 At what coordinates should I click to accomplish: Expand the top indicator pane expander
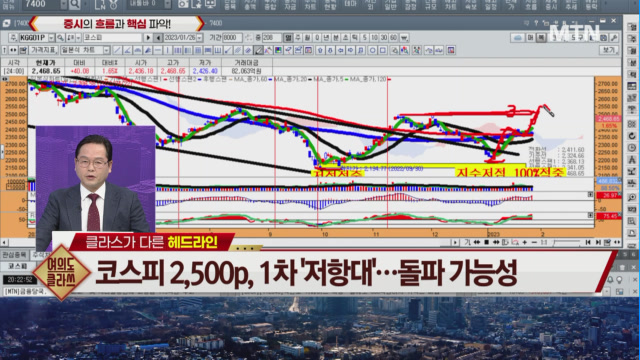click(x=590, y=195)
